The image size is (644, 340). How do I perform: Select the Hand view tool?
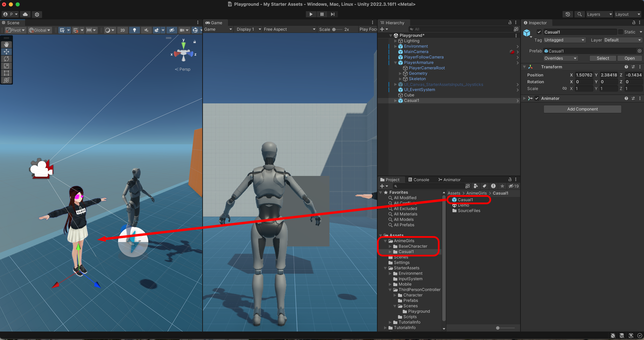pyautogui.click(x=6, y=44)
